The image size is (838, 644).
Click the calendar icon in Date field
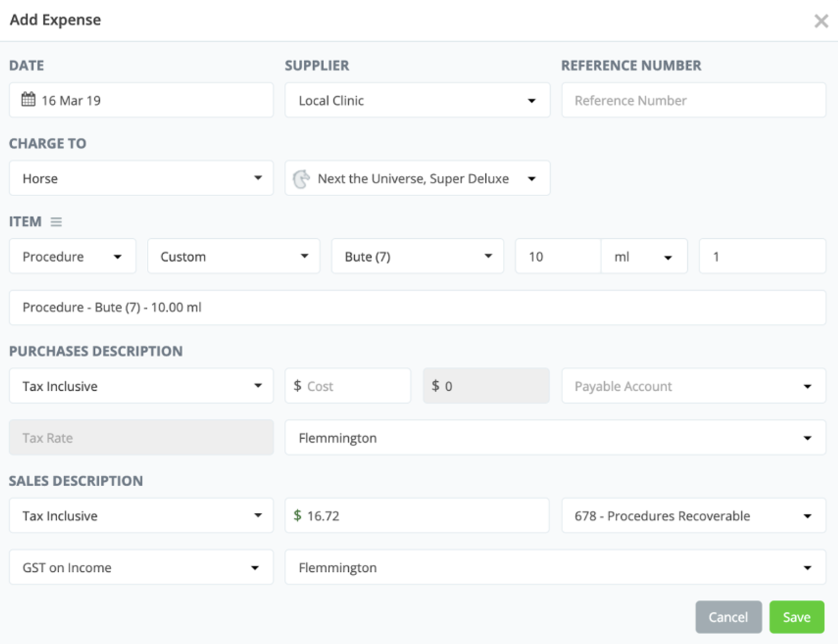pos(28,99)
